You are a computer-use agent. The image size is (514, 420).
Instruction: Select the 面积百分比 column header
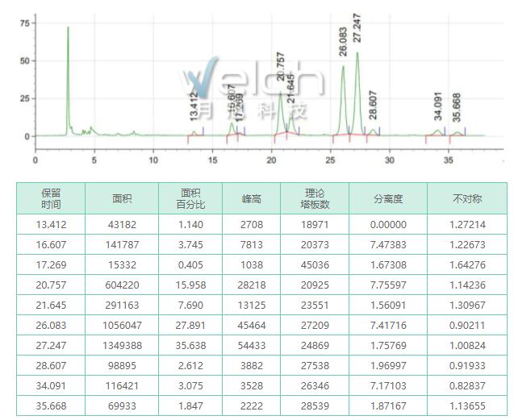coord(190,198)
